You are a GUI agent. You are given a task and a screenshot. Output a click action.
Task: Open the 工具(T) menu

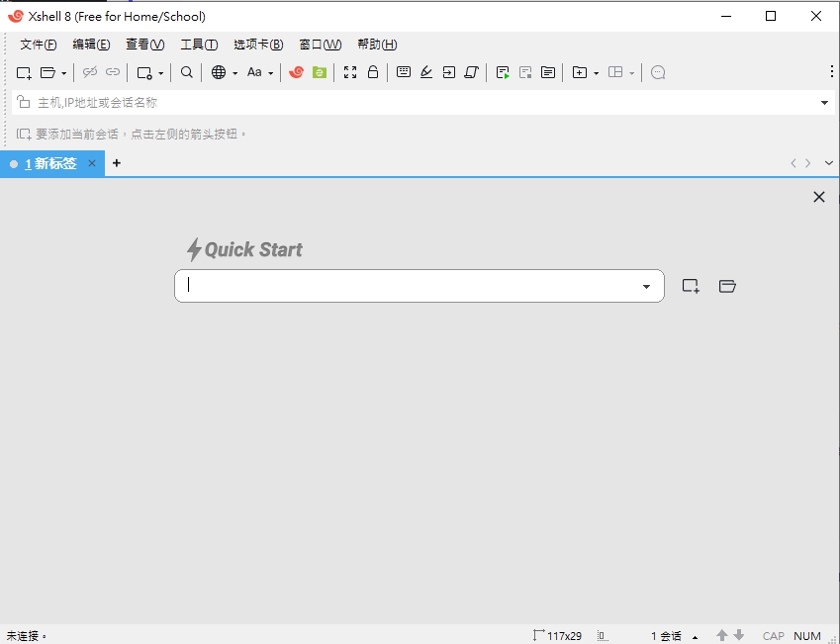pyautogui.click(x=199, y=45)
